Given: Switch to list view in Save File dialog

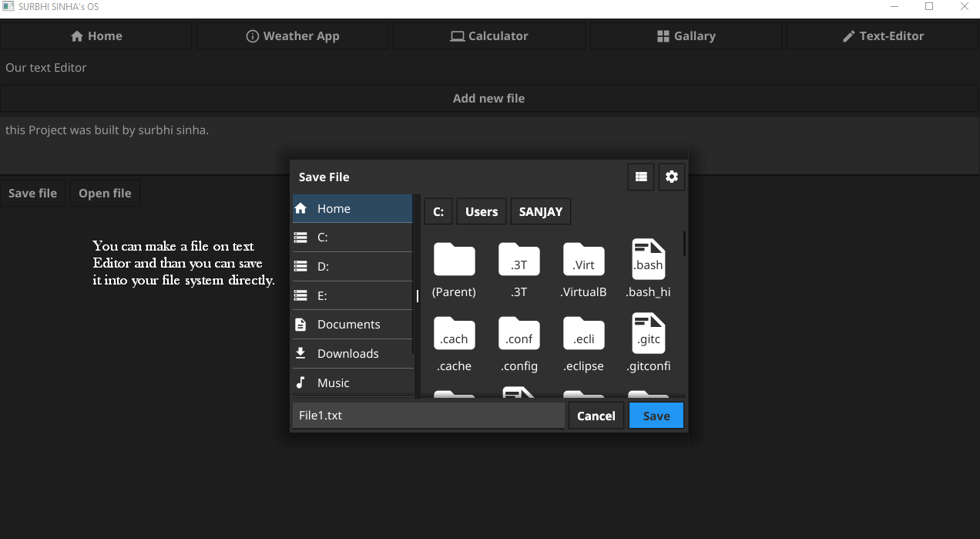Looking at the screenshot, I should 640,177.
